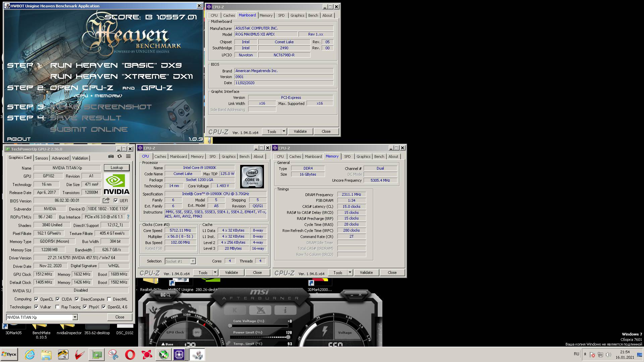The width and height of the screenshot is (644, 362).
Task: Open the GPU-Z hamburger menu icon
Action: [128, 157]
